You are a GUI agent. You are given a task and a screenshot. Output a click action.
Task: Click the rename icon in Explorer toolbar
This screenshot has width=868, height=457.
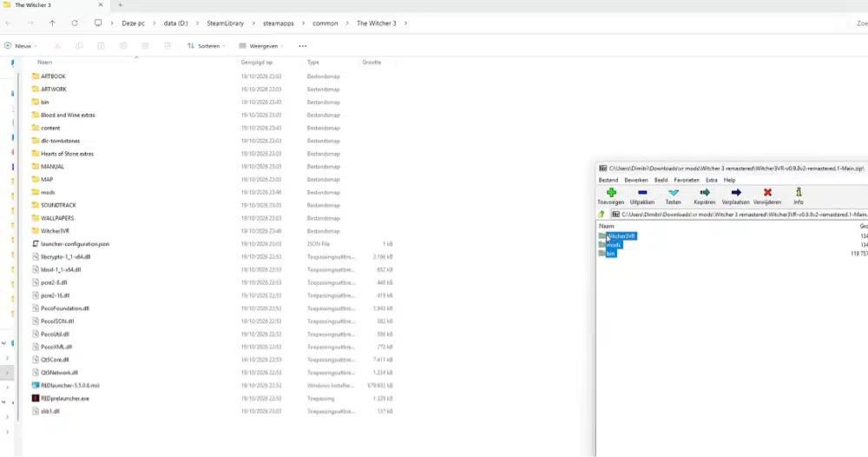pos(123,46)
